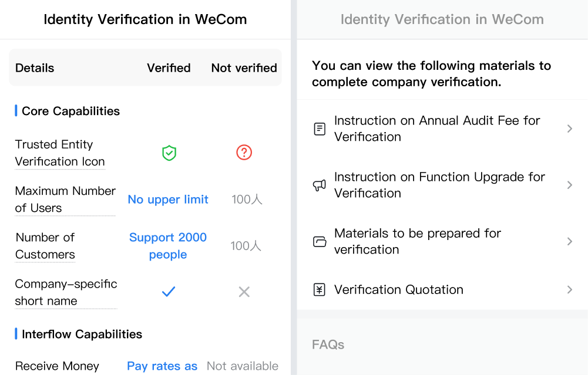Open Materials to be prepared chevron arrow

570,242
